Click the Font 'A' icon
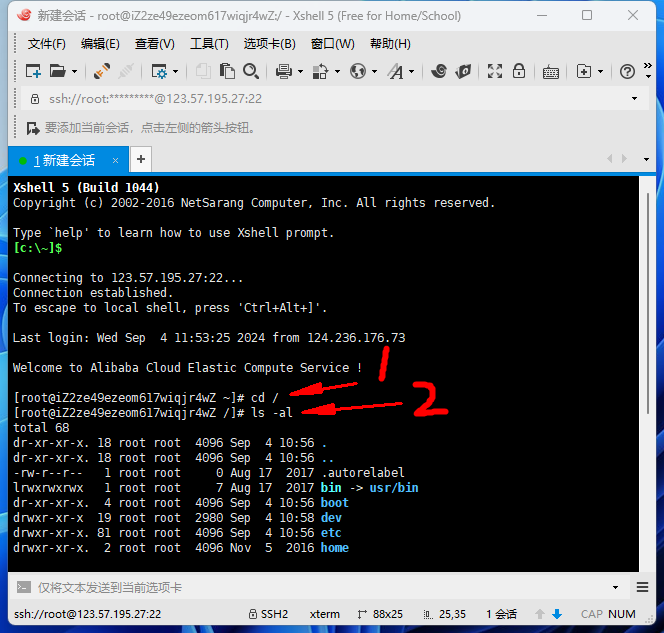The height and width of the screenshot is (633, 664). tap(396, 71)
